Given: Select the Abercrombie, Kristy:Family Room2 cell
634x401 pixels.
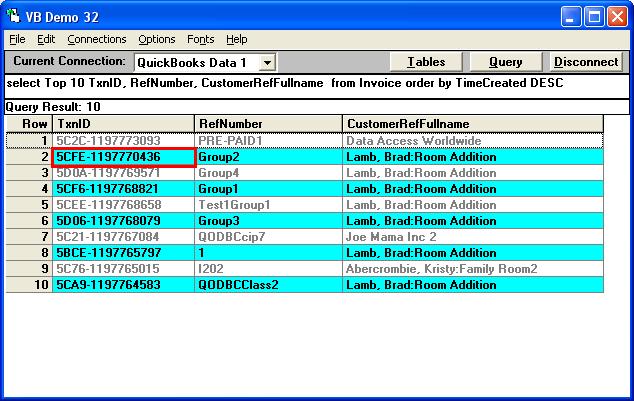Looking at the screenshot, I should pos(472,269).
